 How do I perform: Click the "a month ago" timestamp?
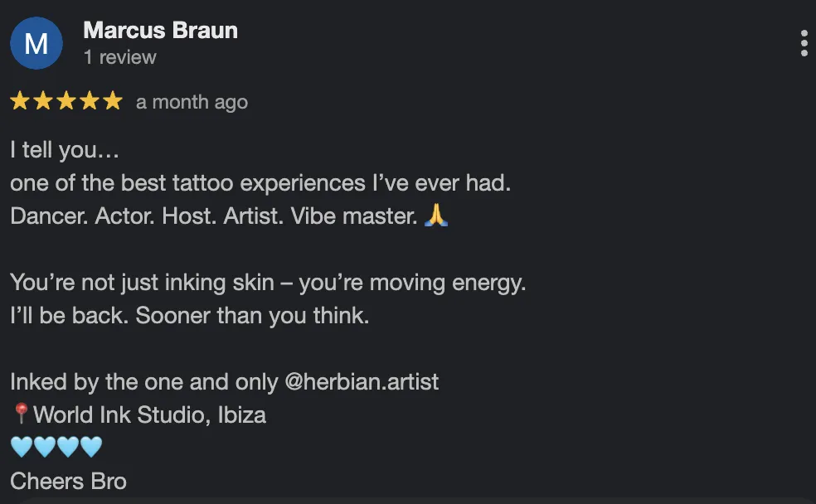pyautogui.click(x=192, y=102)
